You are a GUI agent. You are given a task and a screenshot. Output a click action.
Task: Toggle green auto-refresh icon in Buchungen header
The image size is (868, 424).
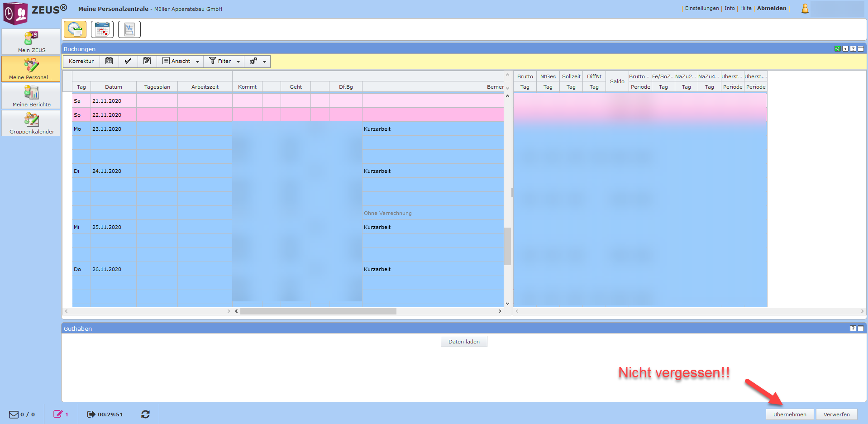(838, 49)
